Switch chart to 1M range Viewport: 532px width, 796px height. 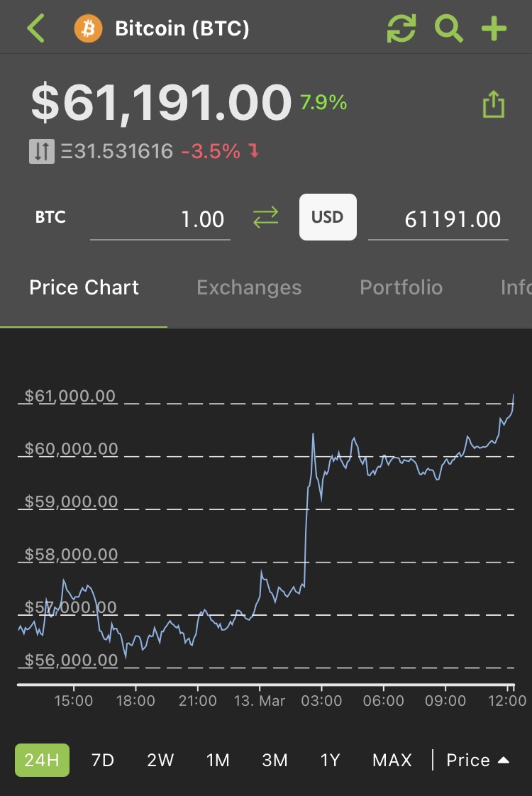click(x=218, y=760)
